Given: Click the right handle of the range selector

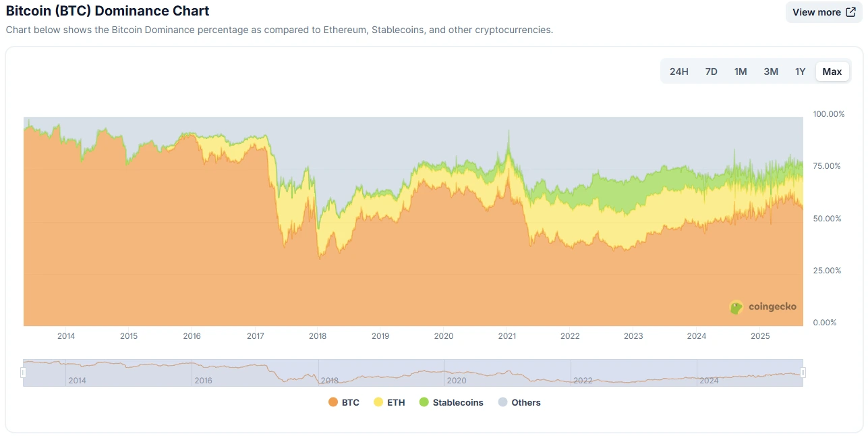Looking at the screenshot, I should click(x=803, y=372).
